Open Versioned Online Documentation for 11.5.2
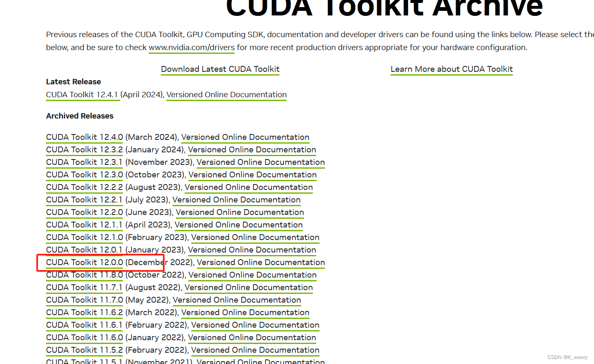 [255, 350]
